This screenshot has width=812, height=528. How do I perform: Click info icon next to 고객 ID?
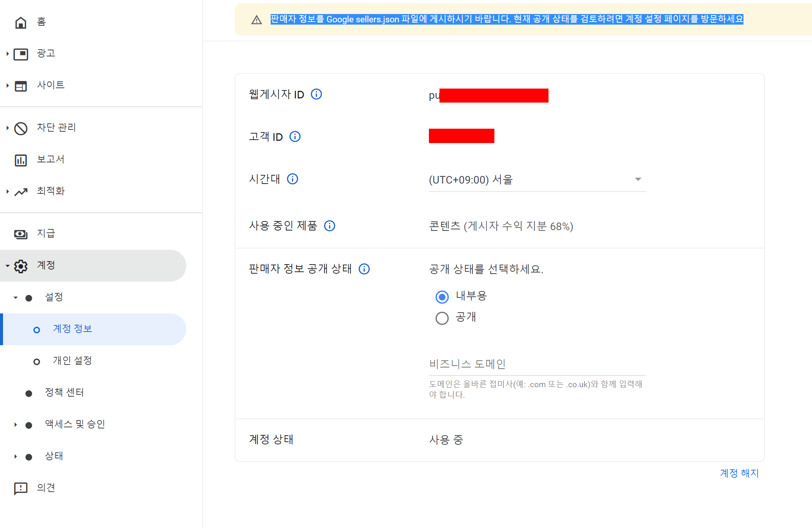(295, 137)
